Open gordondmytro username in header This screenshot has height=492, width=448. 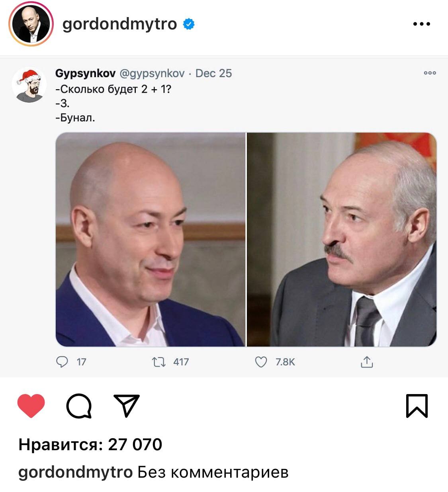119,24
